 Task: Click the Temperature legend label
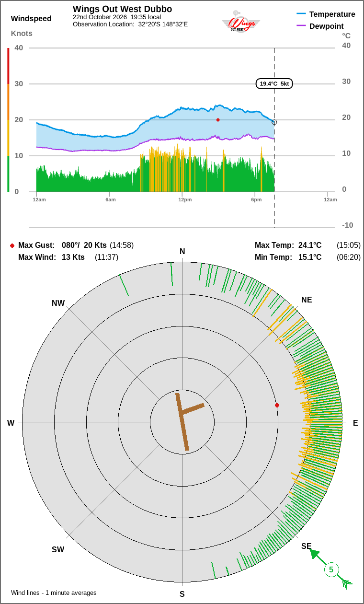(332, 14)
